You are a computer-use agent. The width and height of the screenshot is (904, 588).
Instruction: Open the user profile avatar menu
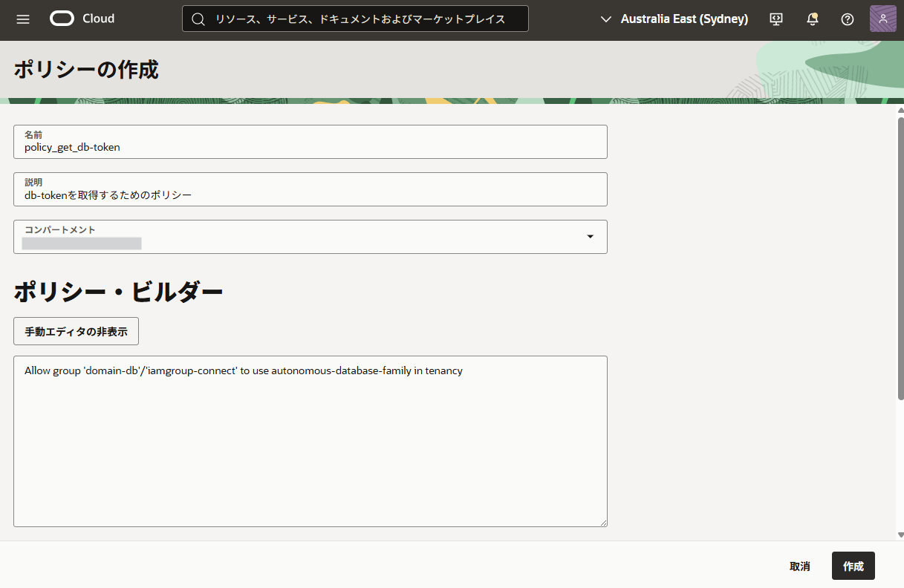point(882,19)
